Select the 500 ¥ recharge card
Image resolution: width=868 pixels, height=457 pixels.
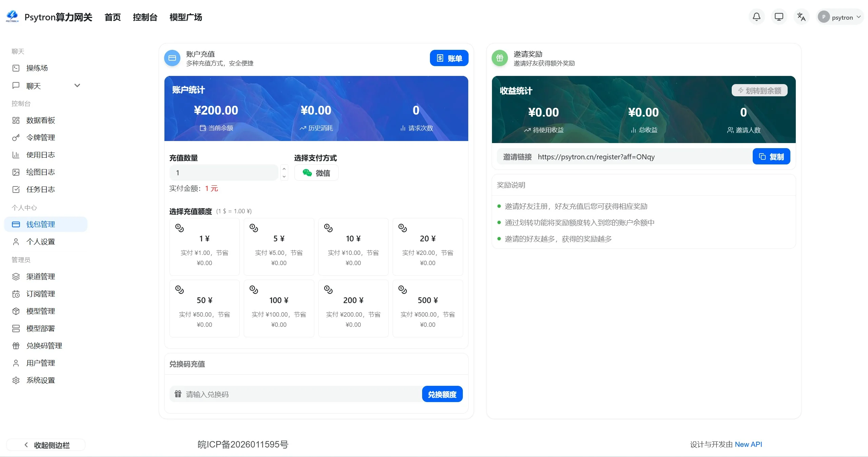coord(428,308)
